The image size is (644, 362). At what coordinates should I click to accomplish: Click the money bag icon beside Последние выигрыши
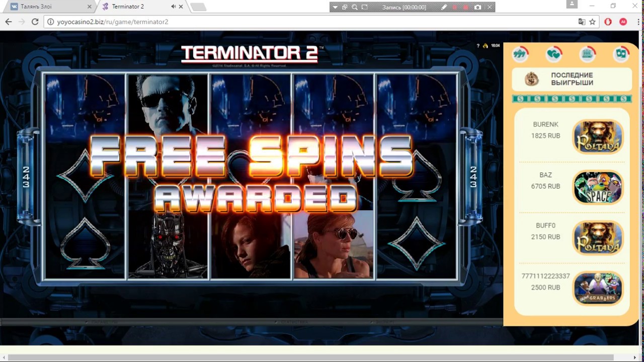(531, 79)
